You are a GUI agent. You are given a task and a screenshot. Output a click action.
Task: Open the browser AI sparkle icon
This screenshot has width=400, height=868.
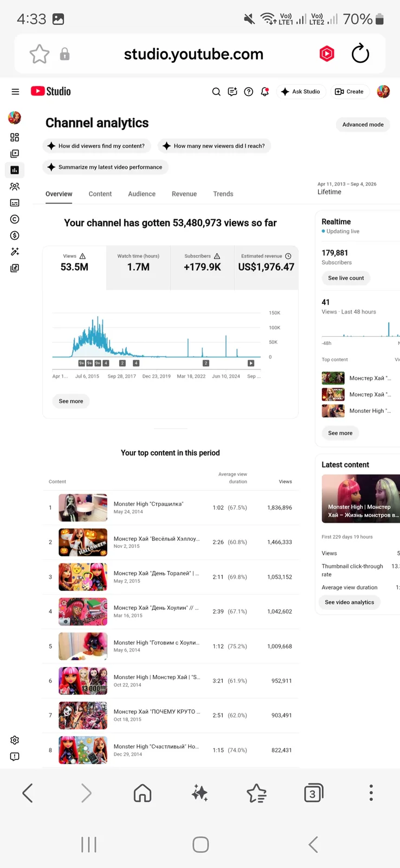coord(200,793)
